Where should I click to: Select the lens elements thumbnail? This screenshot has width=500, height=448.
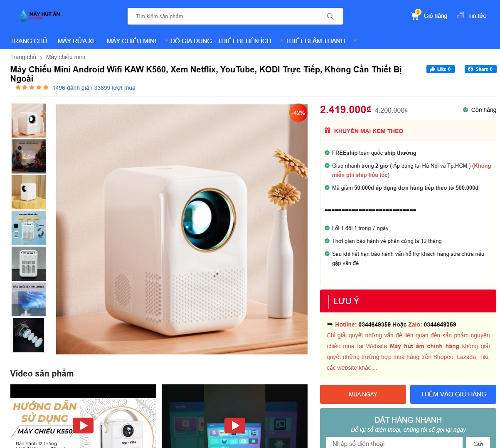pos(29,335)
